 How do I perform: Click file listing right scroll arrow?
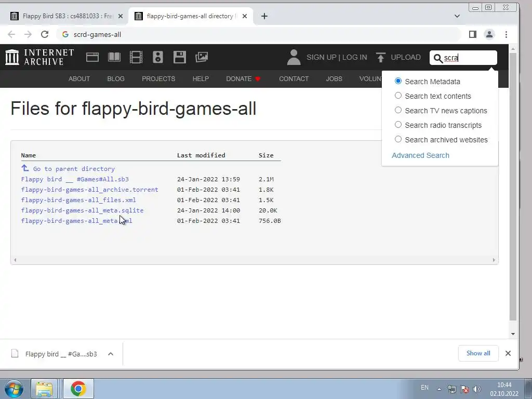(494, 260)
